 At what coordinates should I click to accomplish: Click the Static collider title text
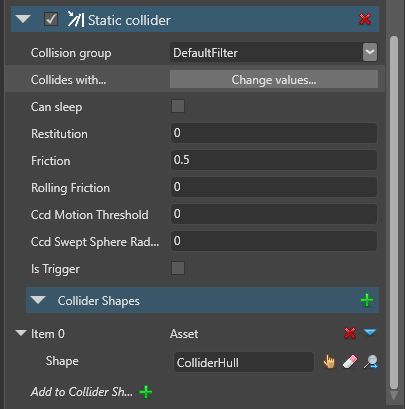(x=129, y=20)
